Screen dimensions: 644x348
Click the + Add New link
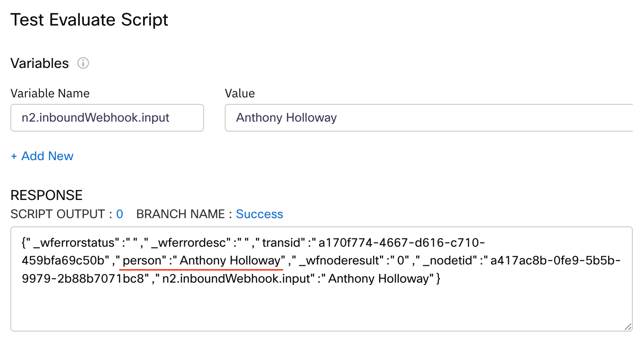pos(42,156)
